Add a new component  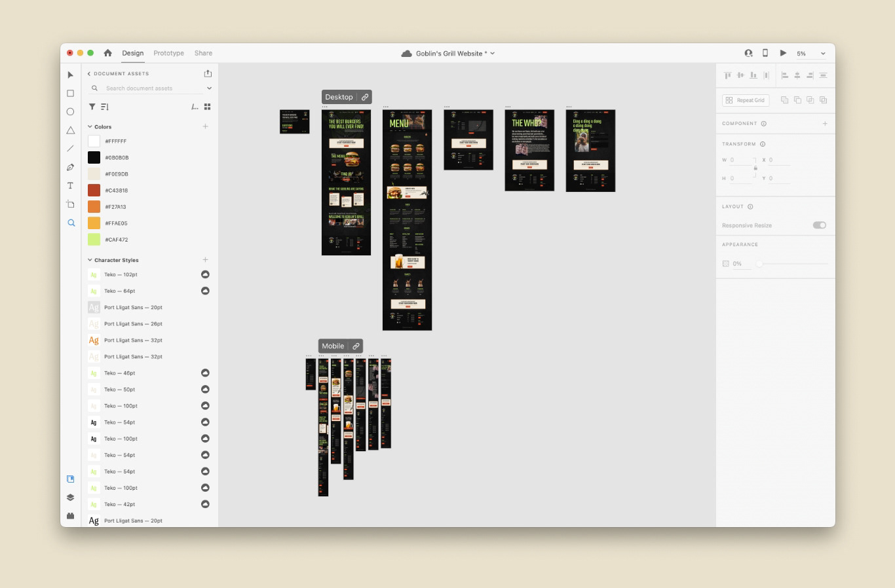pos(825,123)
